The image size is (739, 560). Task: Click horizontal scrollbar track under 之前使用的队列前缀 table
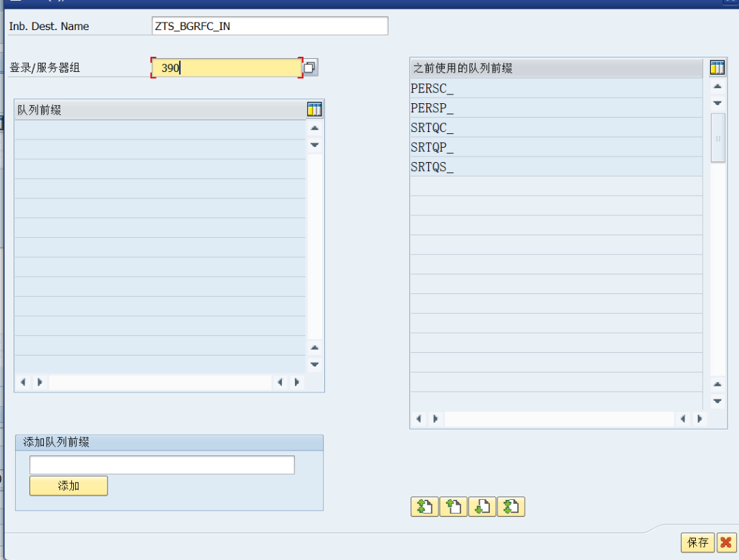pos(559,418)
